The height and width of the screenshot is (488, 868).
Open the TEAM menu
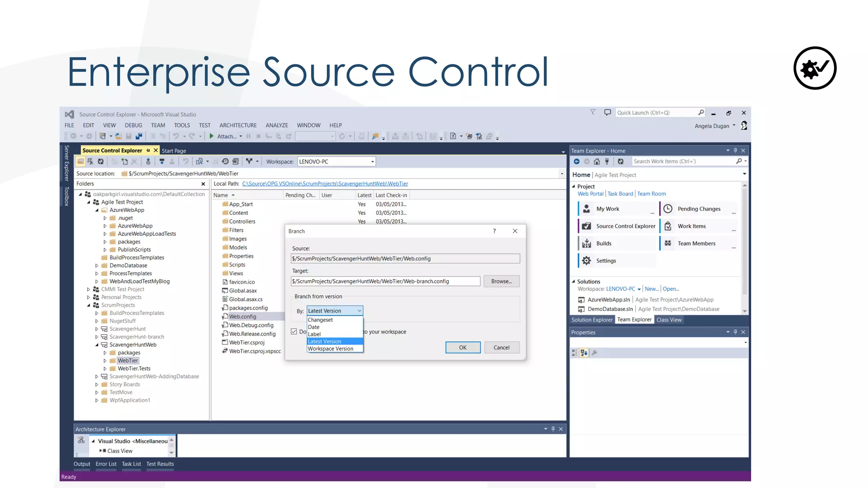point(158,125)
